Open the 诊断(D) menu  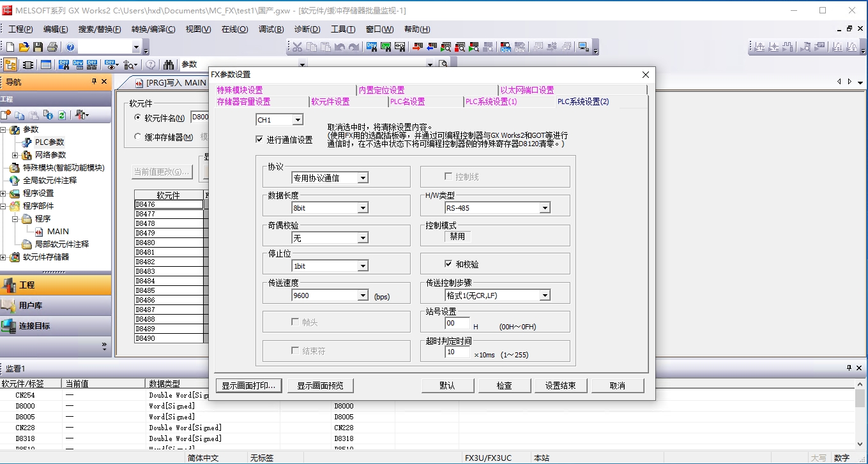click(x=307, y=29)
